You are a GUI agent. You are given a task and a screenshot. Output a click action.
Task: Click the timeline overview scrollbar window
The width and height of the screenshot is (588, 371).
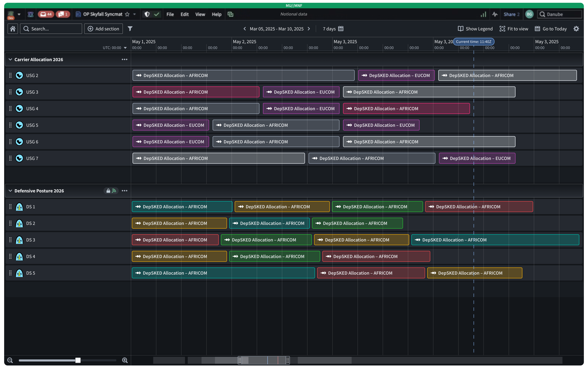point(264,360)
